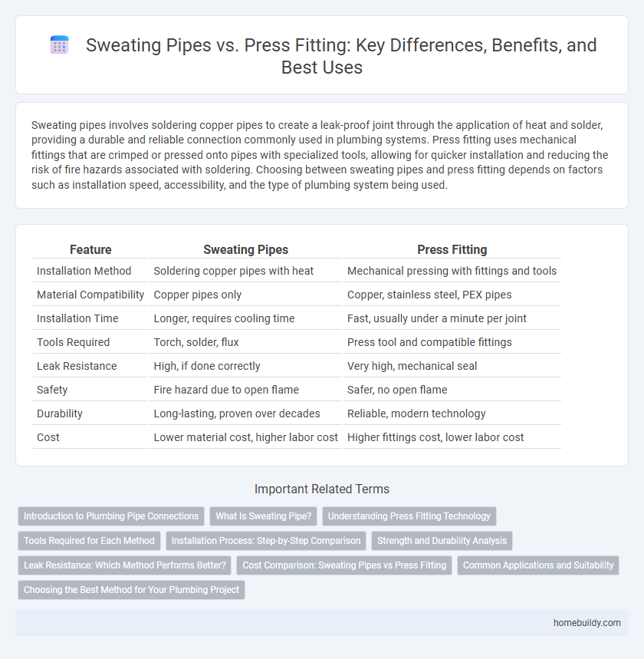Select "Choosing the Best Method for Your Plumbing Project"
The width and height of the screenshot is (644, 659).
pyautogui.click(x=130, y=590)
